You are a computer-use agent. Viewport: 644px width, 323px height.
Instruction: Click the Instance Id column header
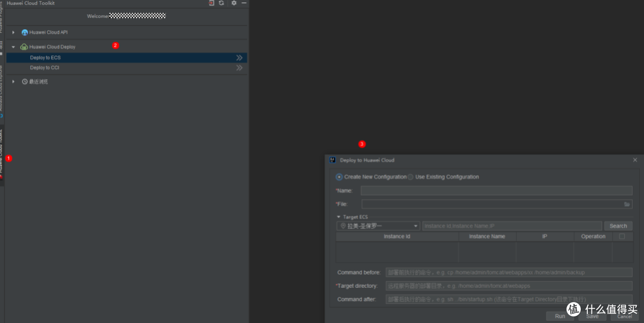[397, 237]
